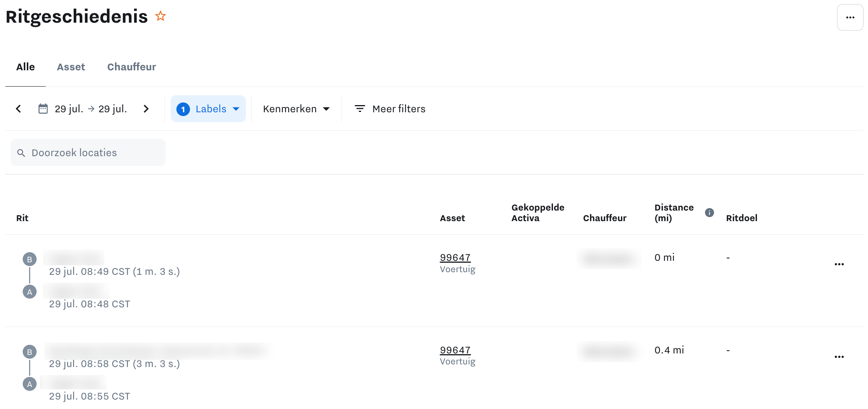868x409 pixels.
Task: Click the Meer filters button
Action: pyautogui.click(x=398, y=109)
